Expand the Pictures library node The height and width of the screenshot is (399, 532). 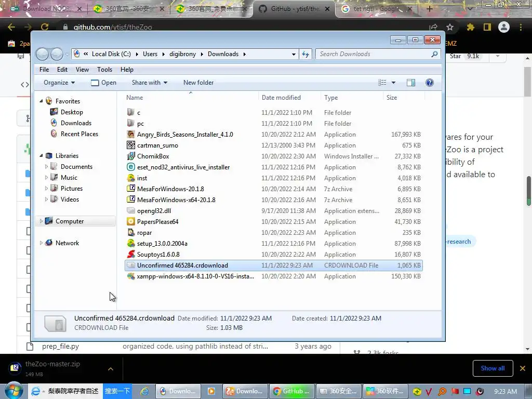(46, 188)
